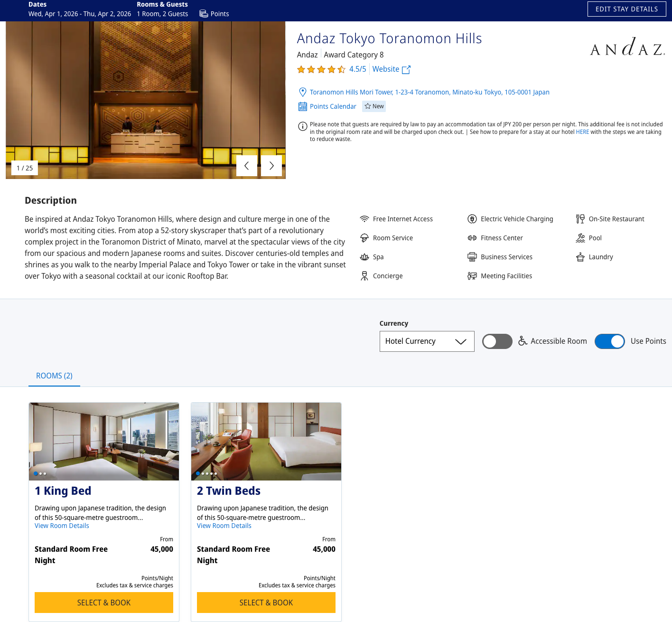Click the Spa amenity icon
672x622 pixels.
click(364, 256)
